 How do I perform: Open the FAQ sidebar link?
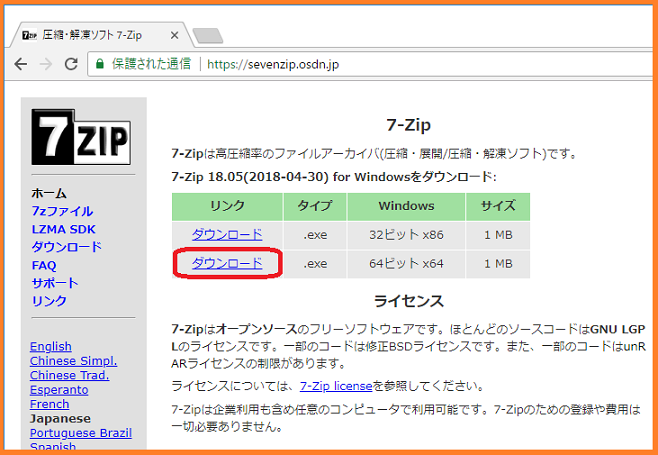[x=44, y=265]
